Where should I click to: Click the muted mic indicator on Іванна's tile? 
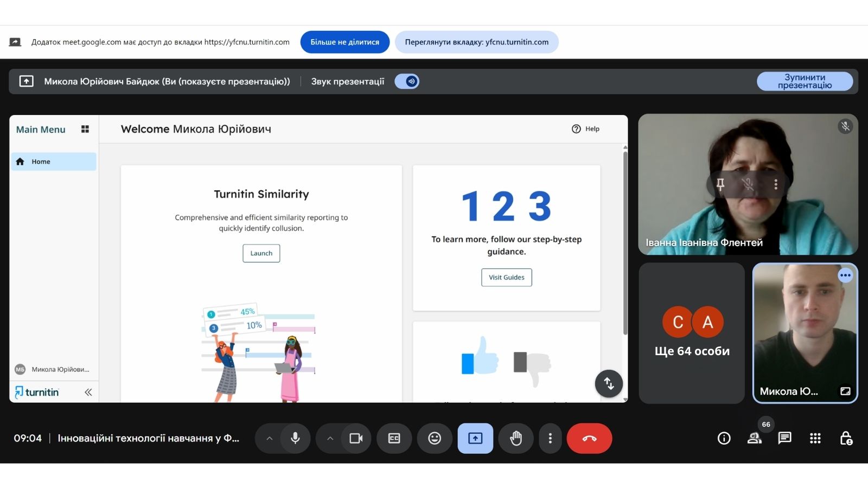(x=845, y=127)
